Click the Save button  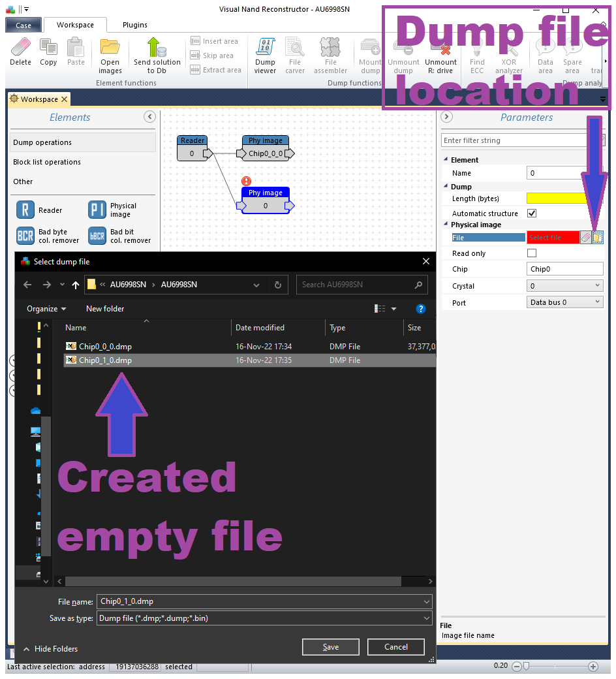pyautogui.click(x=331, y=647)
